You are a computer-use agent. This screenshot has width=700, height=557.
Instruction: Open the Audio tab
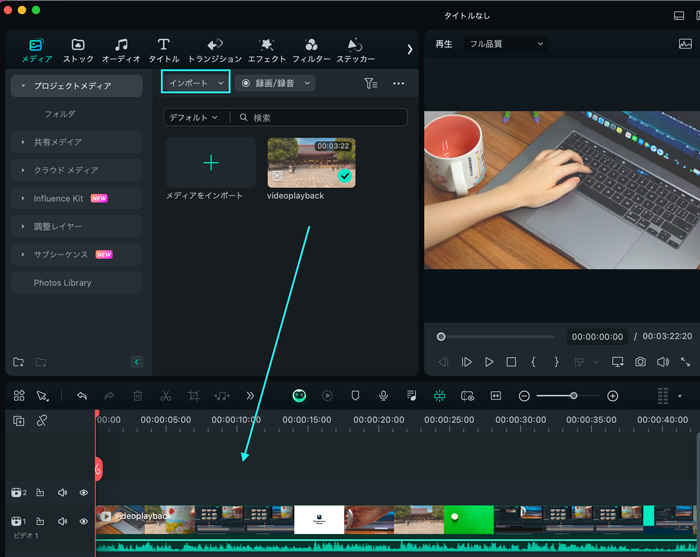pyautogui.click(x=121, y=50)
